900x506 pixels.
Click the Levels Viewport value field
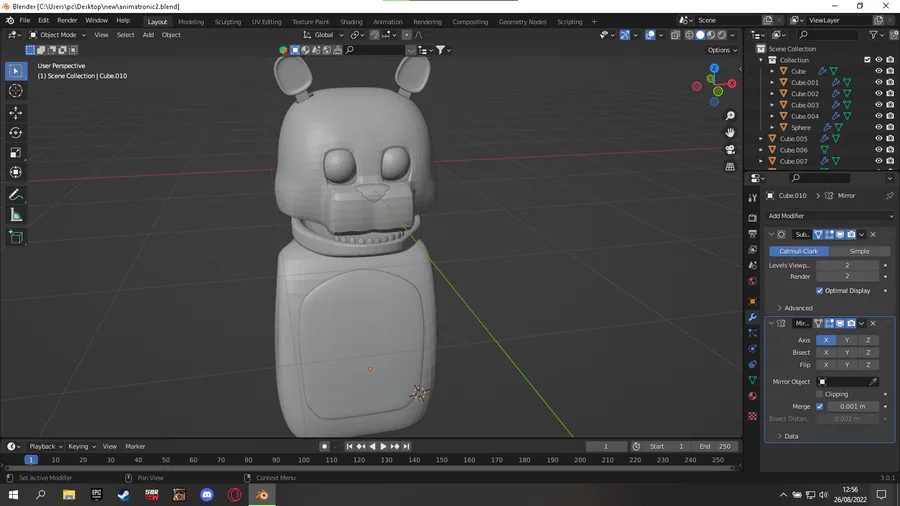click(847, 266)
